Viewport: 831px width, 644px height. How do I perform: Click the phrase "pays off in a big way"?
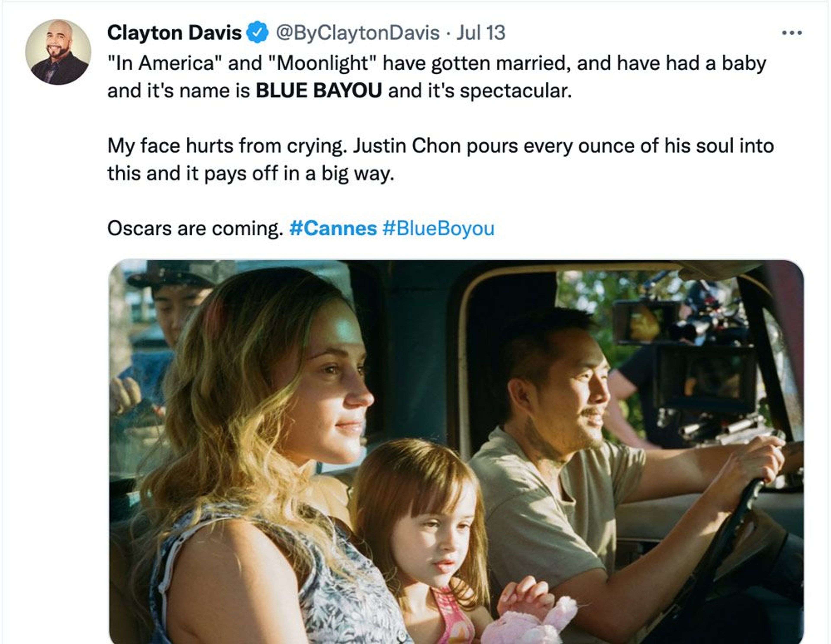(299, 174)
